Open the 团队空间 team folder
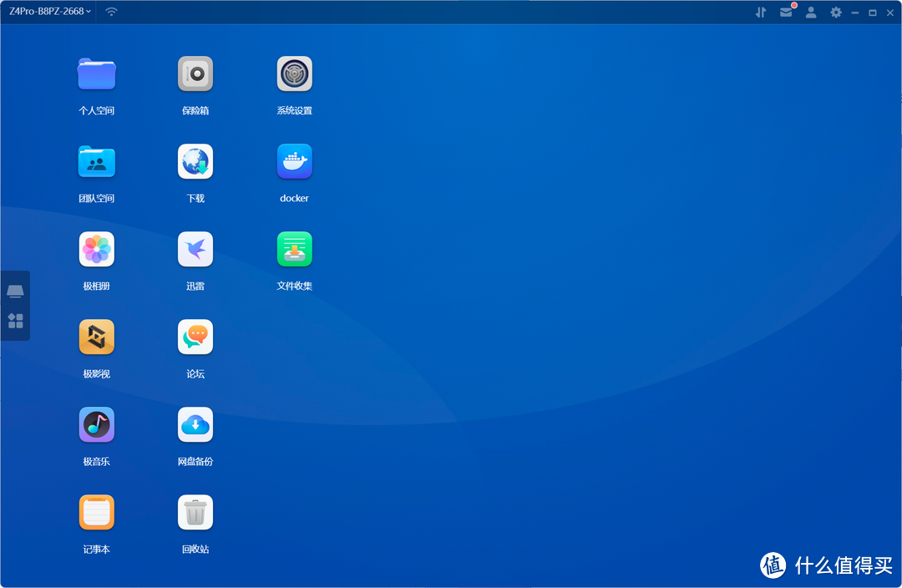The image size is (902, 588). pos(97,162)
